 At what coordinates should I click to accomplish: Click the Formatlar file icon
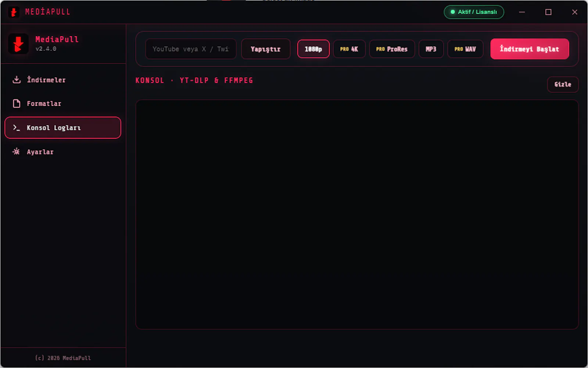tap(17, 104)
